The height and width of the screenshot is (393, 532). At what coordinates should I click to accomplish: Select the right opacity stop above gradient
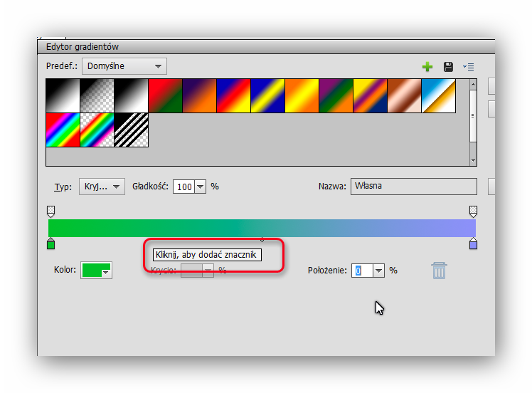pos(473,211)
